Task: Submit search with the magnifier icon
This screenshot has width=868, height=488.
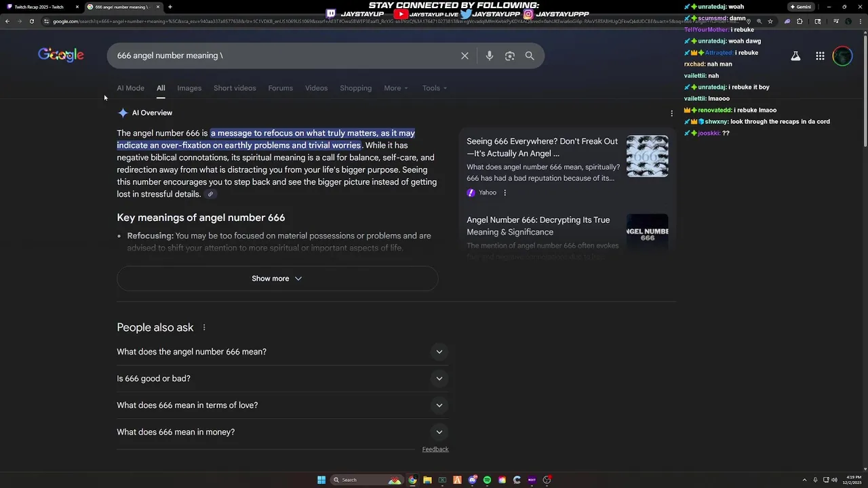Action: coord(530,56)
